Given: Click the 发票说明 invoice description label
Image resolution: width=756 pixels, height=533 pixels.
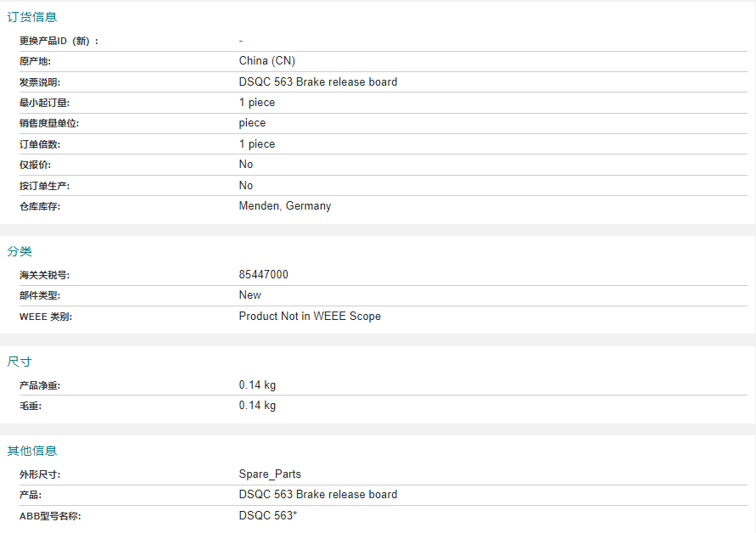Looking at the screenshot, I should point(40,82).
